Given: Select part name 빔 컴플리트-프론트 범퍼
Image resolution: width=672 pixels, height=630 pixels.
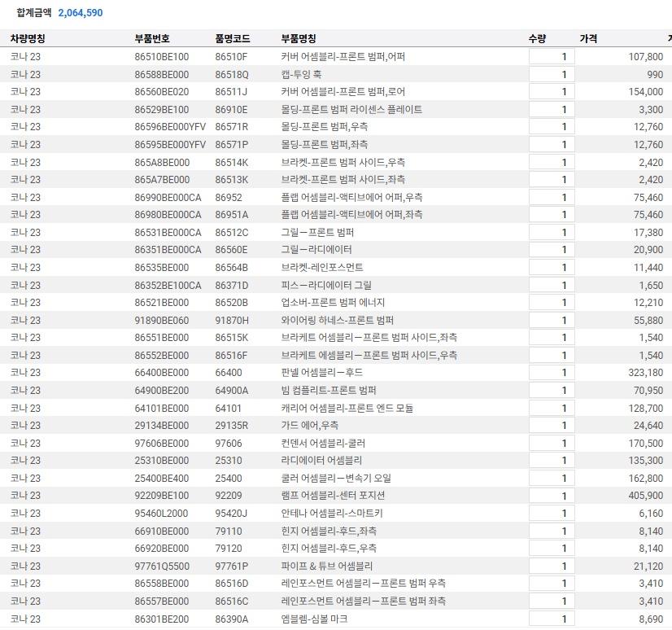Looking at the screenshot, I should point(329,391).
